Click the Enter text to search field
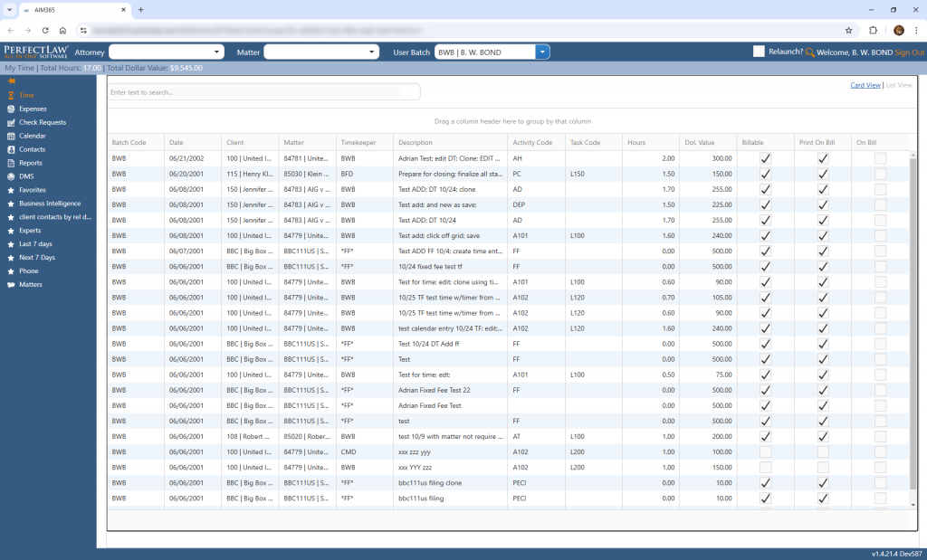 (x=263, y=92)
